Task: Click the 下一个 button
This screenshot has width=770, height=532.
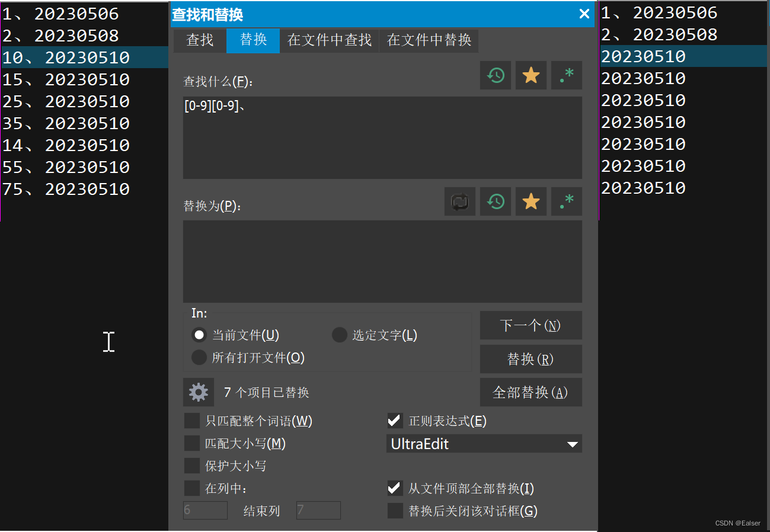Action: point(531,325)
